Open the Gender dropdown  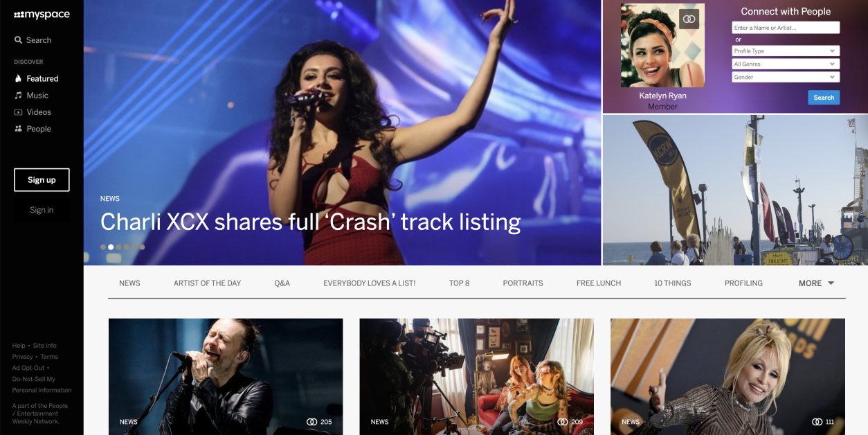(786, 78)
